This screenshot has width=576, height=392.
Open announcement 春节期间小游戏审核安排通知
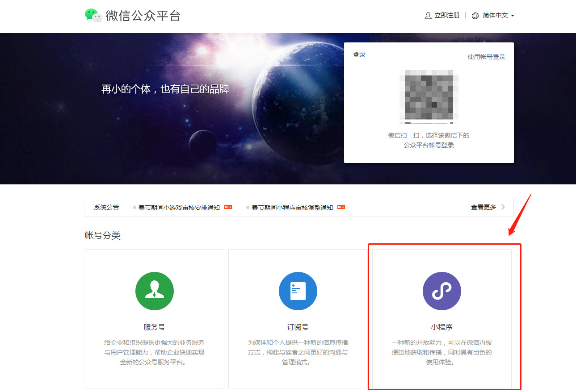point(179,208)
